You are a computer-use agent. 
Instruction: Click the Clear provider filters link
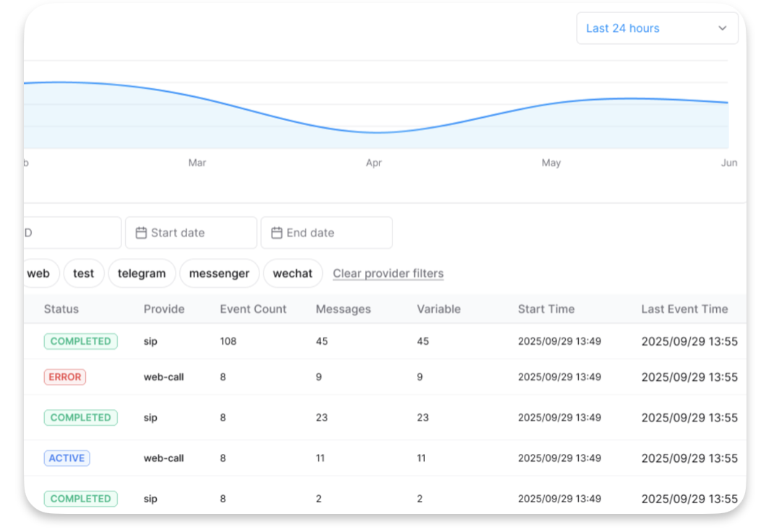(388, 273)
